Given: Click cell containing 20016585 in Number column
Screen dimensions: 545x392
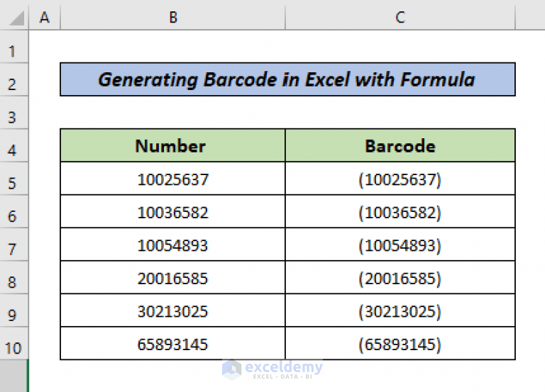Looking at the screenshot, I should [x=172, y=277].
